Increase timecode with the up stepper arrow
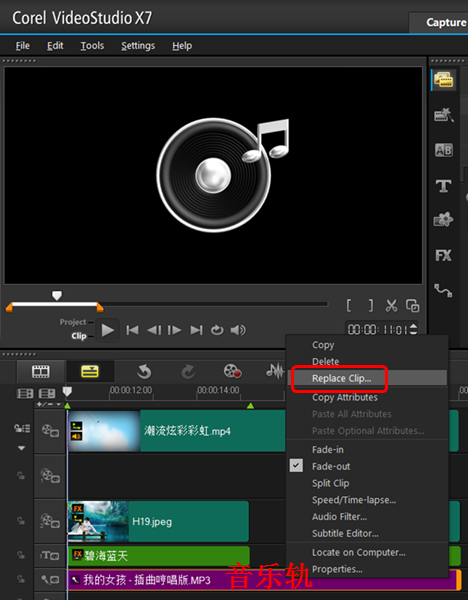The width and height of the screenshot is (468, 600). click(x=413, y=326)
